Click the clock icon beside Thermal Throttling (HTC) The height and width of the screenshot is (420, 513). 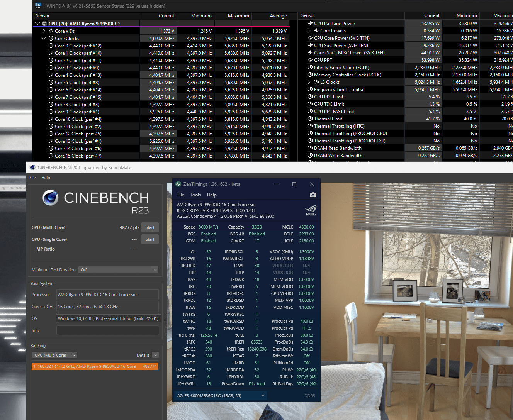(x=310, y=126)
